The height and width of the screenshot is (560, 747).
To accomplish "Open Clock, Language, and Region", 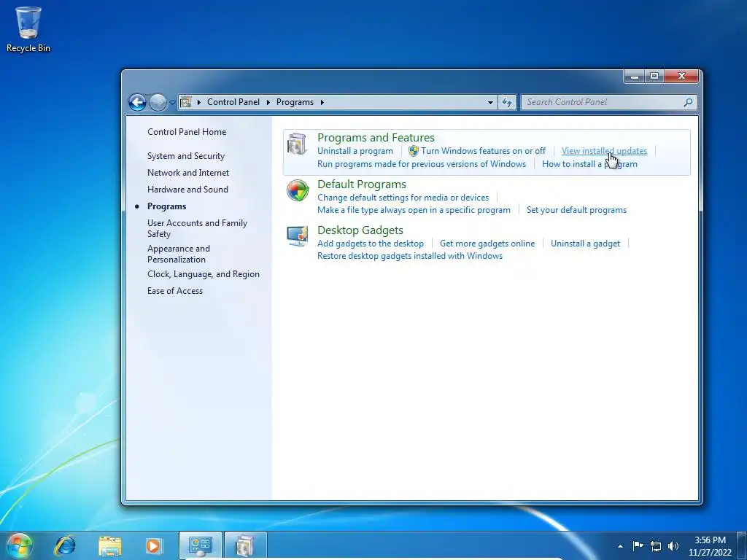I will pos(204,274).
